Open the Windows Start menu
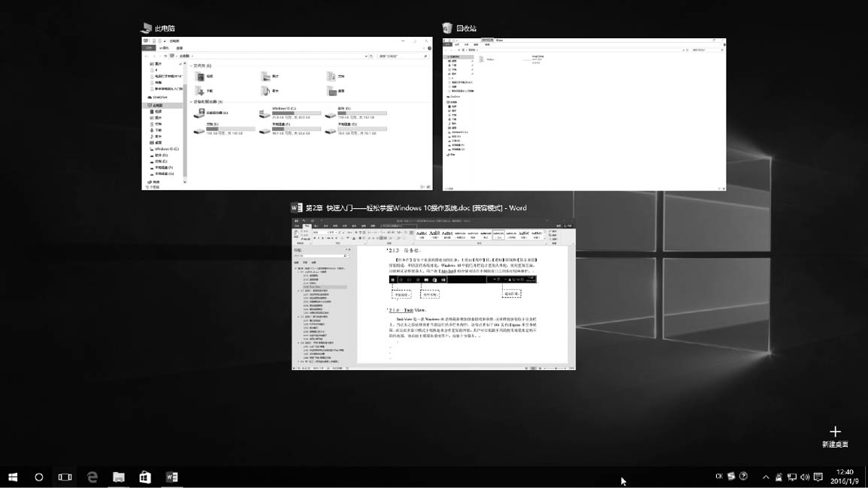Viewport: 868px width, 488px height. [13, 477]
